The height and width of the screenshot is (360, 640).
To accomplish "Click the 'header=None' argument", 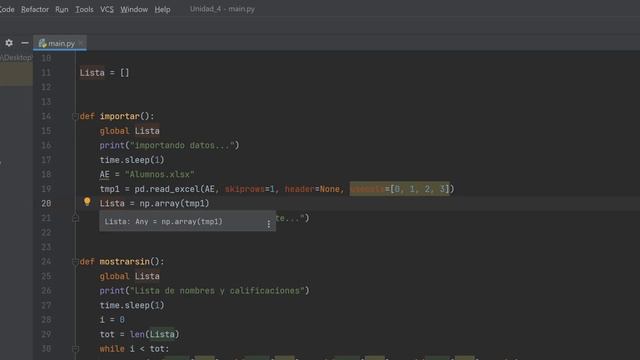I will pos(312,189).
